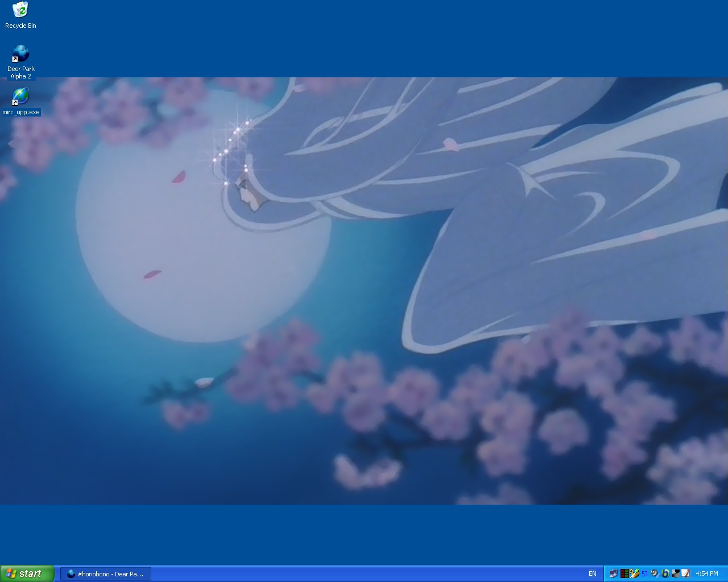Screen dimensions: 728x582
Task: Click the blue 57 number tray icon
Action: point(644,573)
